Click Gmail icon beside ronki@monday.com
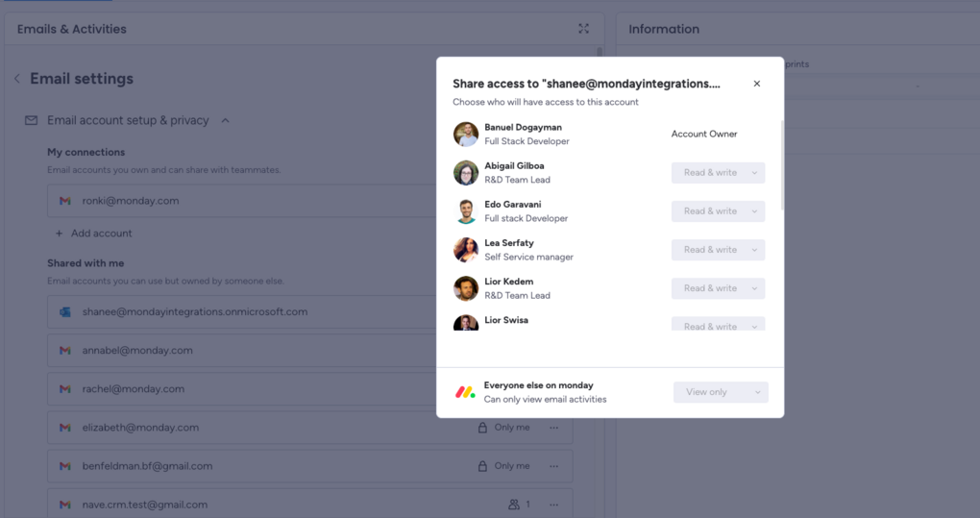 (65, 201)
